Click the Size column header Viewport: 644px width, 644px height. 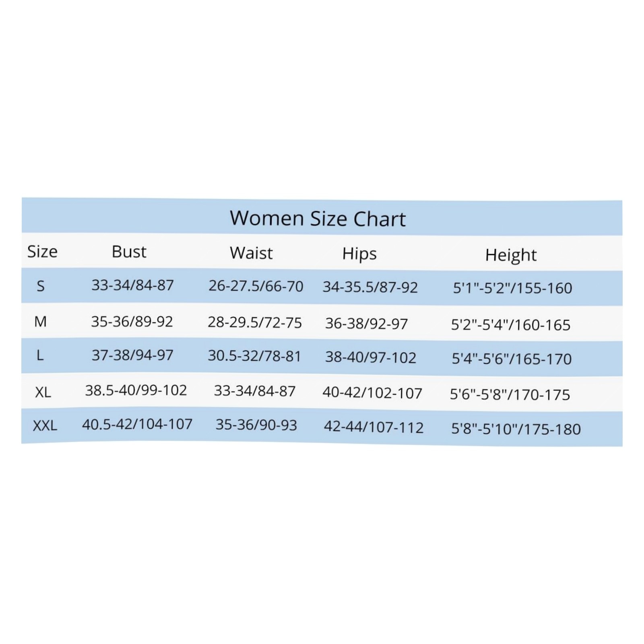(x=42, y=252)
